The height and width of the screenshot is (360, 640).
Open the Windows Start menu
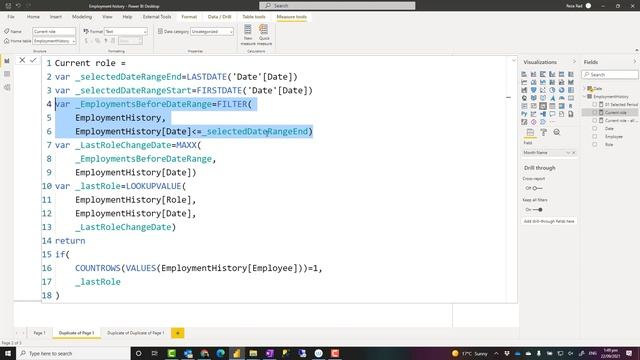[x=8, y=353]
